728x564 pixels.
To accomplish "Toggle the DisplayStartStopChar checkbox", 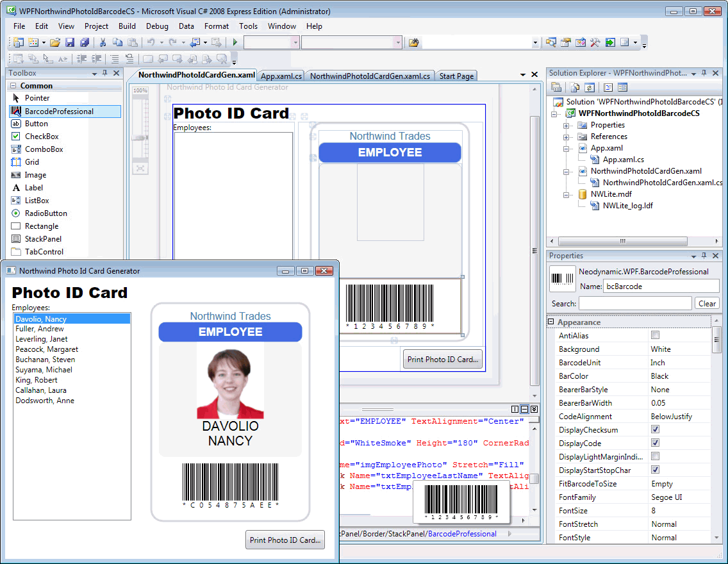I will (x=655, y=470).
